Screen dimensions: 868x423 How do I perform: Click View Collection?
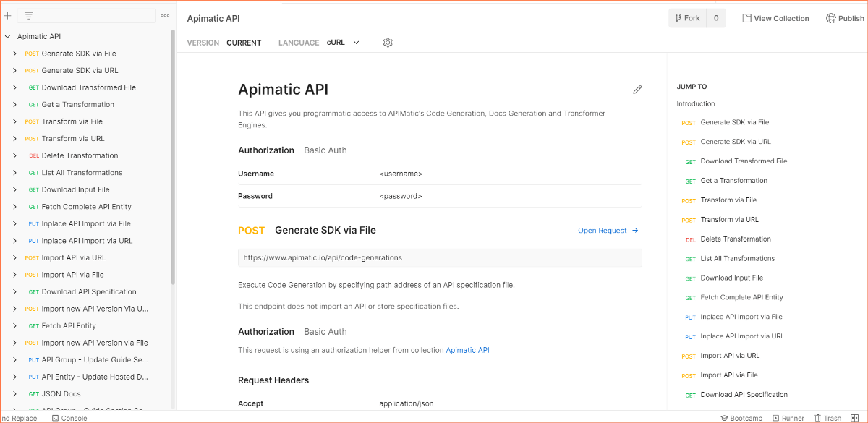click(775, 18)
